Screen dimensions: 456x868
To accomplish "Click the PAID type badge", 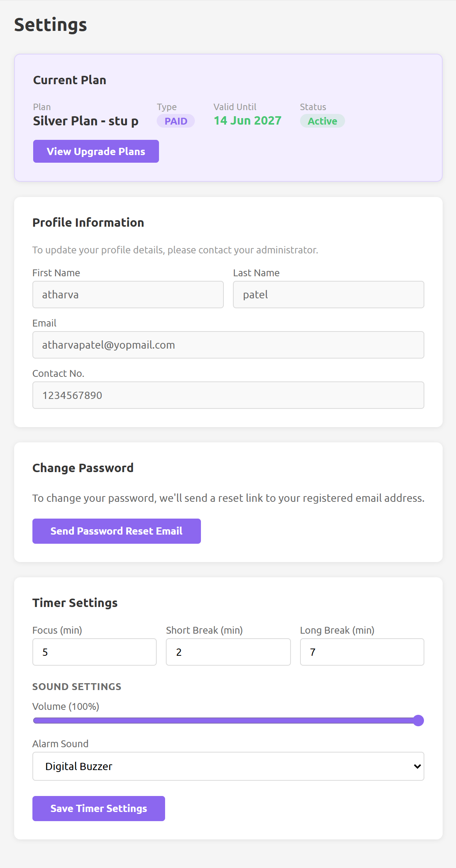I will coord(176,121).
